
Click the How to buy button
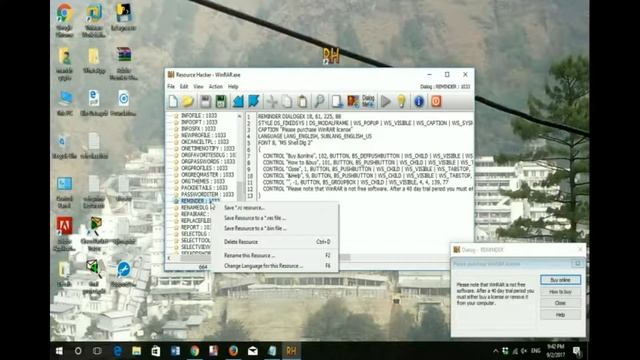click(560, 292)
